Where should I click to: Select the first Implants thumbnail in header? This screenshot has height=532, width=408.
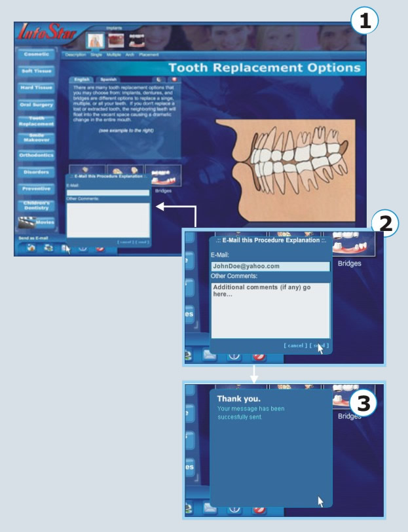95,41
